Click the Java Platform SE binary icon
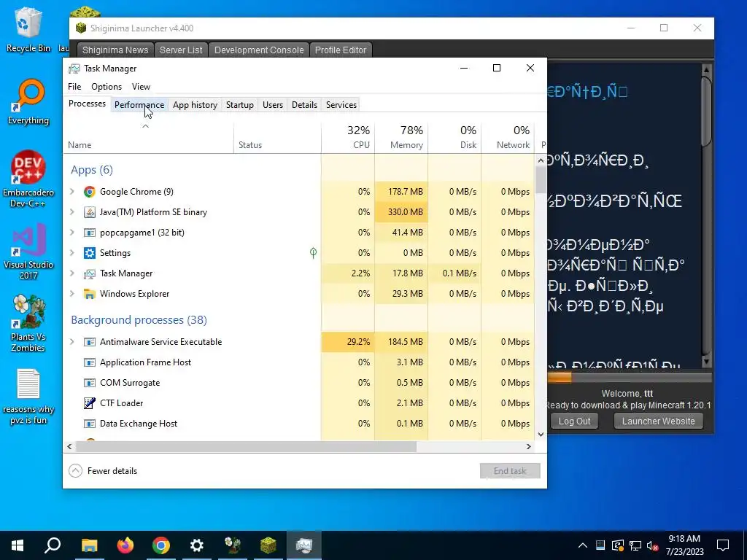 89,212
